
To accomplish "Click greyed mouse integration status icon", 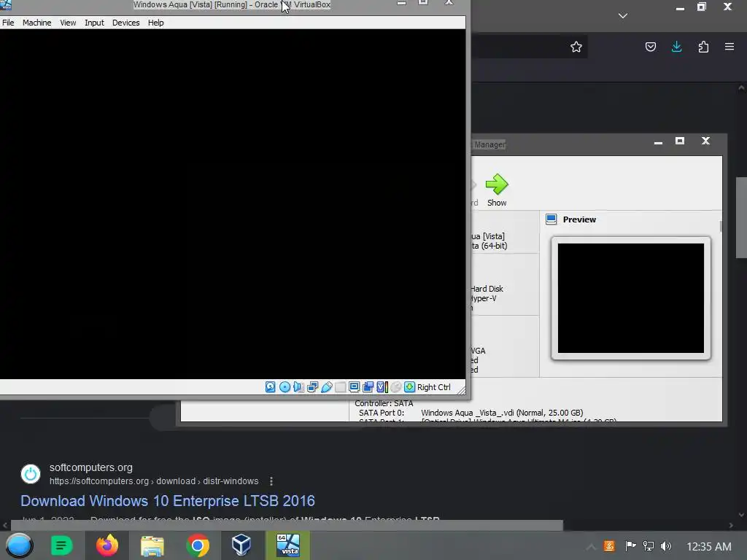I will click(x=395, y=387).
